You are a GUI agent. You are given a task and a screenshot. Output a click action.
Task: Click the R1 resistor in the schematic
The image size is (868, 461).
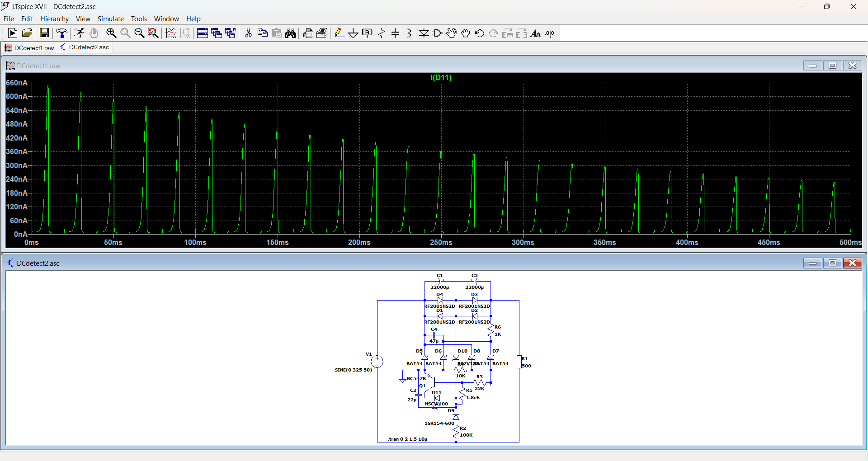click(519, 362)
